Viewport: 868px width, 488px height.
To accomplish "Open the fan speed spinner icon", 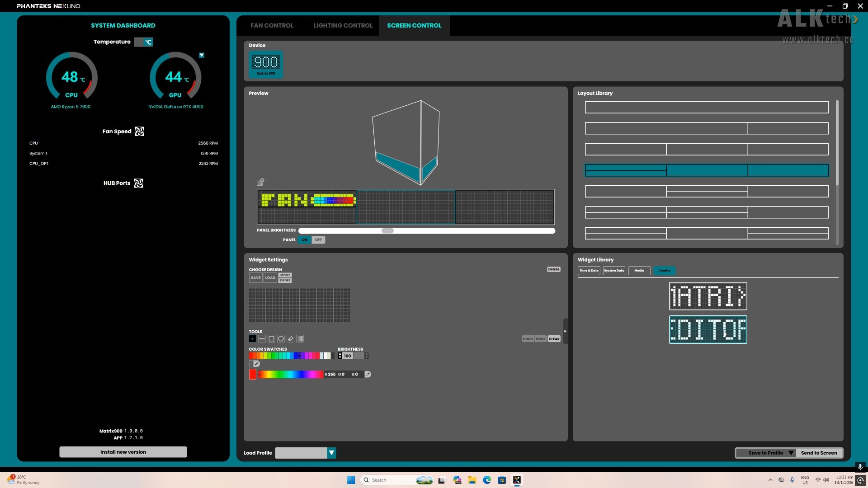I will pyautogui.click(x=139, y=131).
